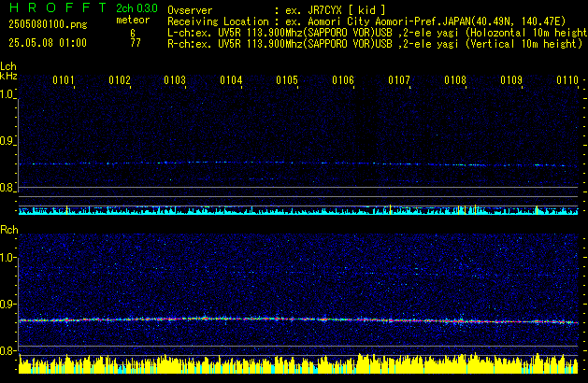Click the 0107 time marker

click(399, 80)
